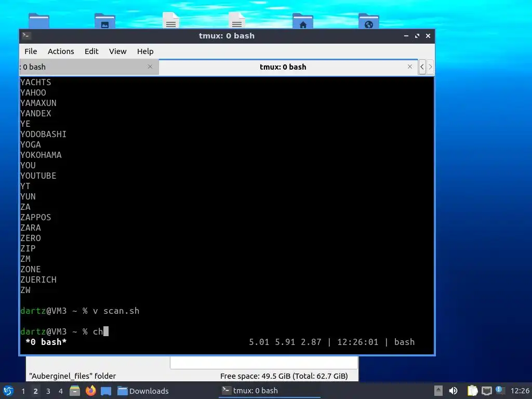
Task: Select the first text document desktop icon
Action: point(170,20)
